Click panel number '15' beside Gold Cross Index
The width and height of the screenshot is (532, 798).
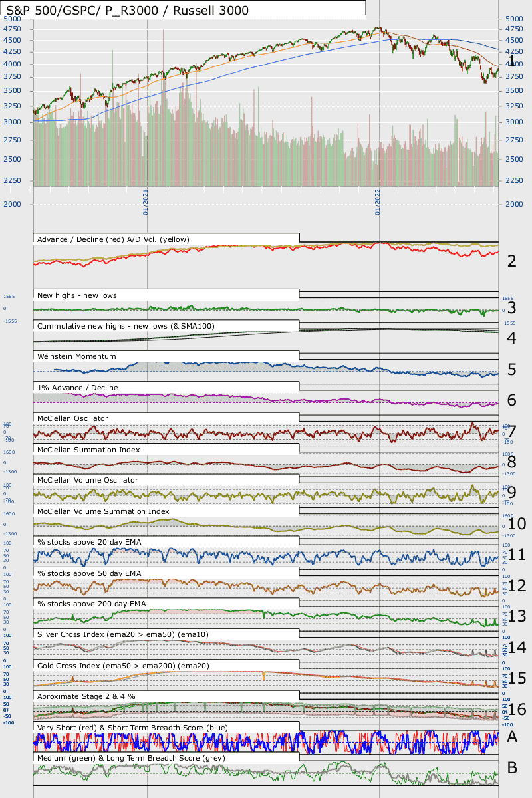pyautogui.click(x=517, y=678)
